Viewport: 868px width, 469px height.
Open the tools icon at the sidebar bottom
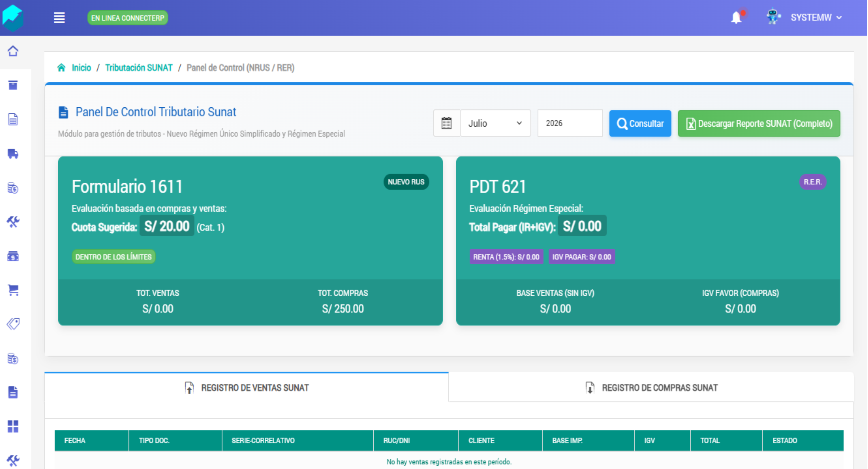tap(13, 461)
